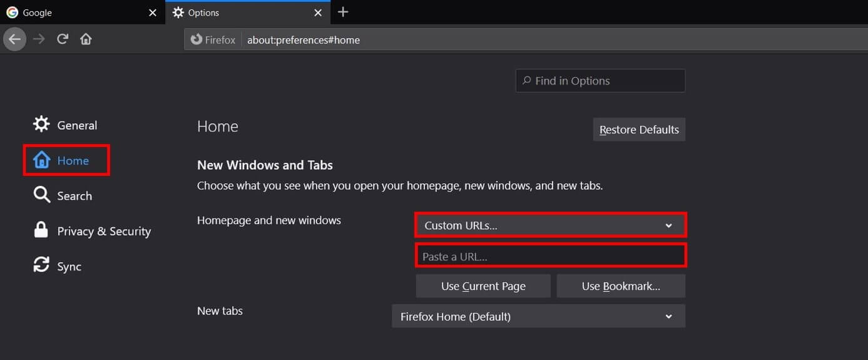Go back with the back arrow button
Viewport: 868px width, 360px height.
pyautogui.click(x=14, y=39)
